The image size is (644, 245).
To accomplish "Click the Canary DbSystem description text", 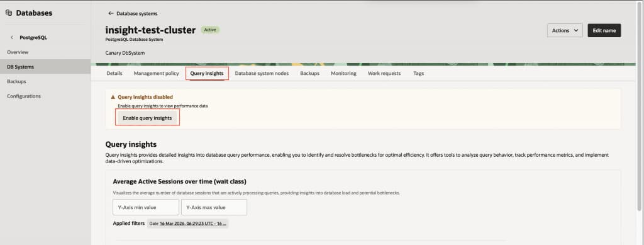I will coord(125,53).
